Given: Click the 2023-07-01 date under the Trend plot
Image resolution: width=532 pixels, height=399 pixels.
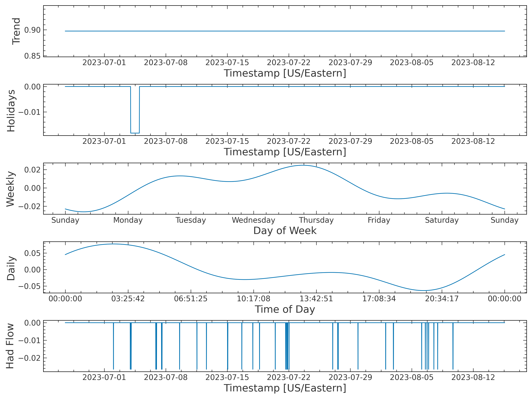Looking at the screenshot, I should point(104,63).
